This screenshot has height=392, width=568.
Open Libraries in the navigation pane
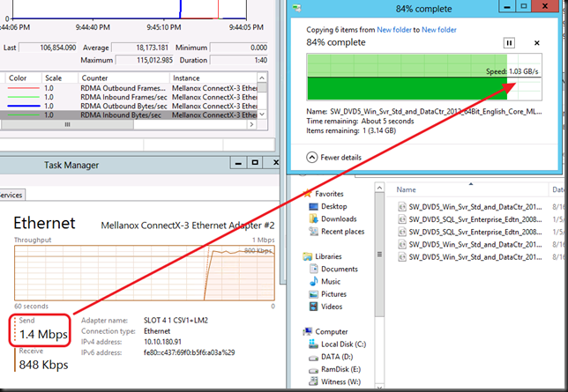coord(323,256)
